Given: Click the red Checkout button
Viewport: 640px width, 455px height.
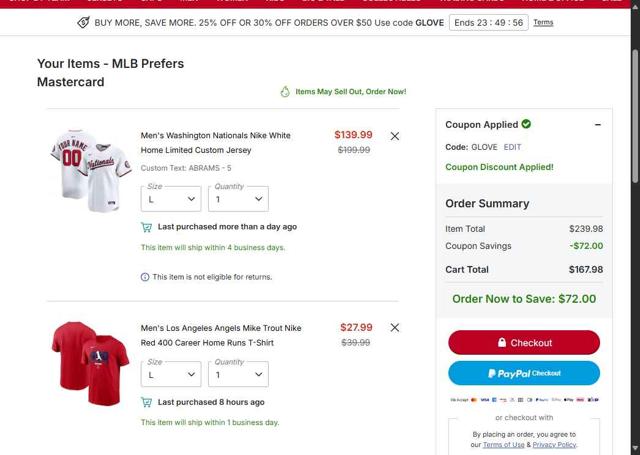Looking at the screenshot, I should (x=524, y=342).
